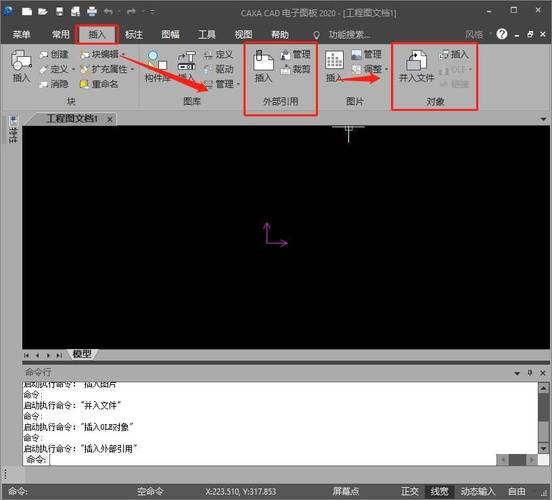Screen dimensions: 552x500
Task: Go to the previous layout tab arrow
Action: [x=37, y=355]
